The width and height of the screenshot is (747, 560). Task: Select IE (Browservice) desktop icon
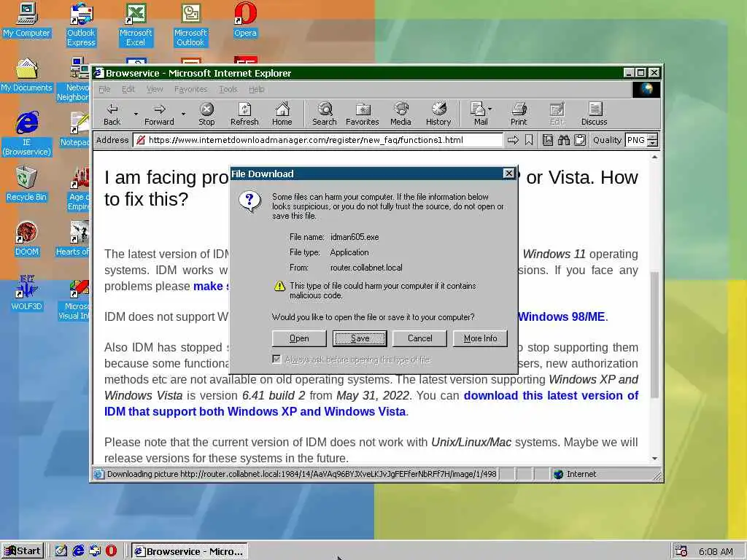point(27,134)
